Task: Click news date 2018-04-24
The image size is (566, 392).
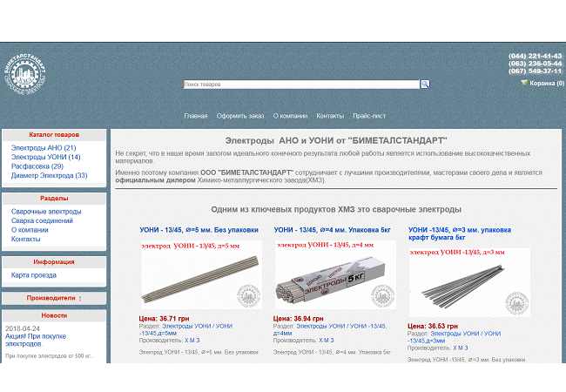Action: point(23,328)
